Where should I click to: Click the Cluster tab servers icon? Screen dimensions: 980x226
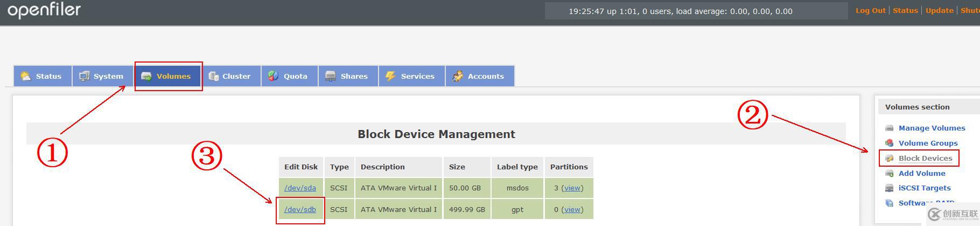click(x=214, y=76)
